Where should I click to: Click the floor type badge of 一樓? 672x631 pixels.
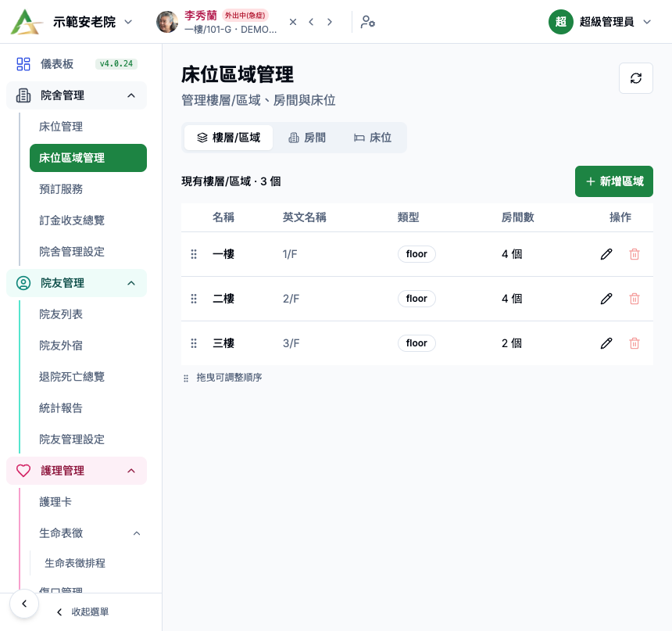tap(416, 254)
